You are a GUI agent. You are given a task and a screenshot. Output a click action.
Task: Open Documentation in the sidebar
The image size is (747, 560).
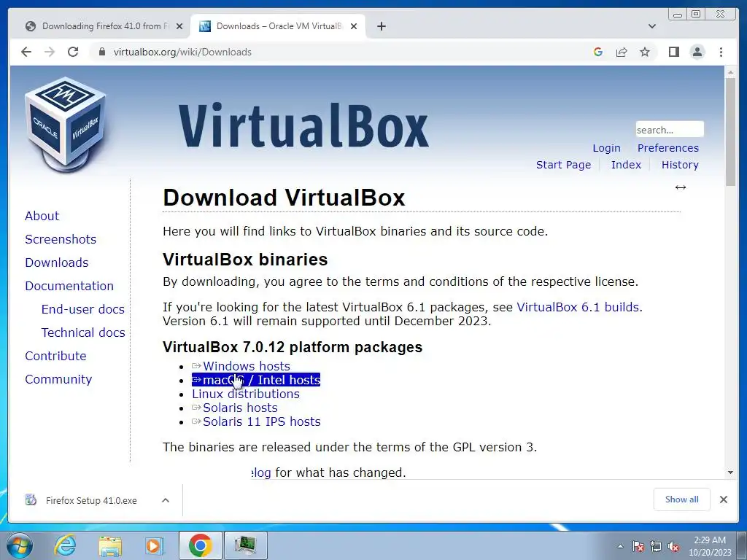point(69,286)
